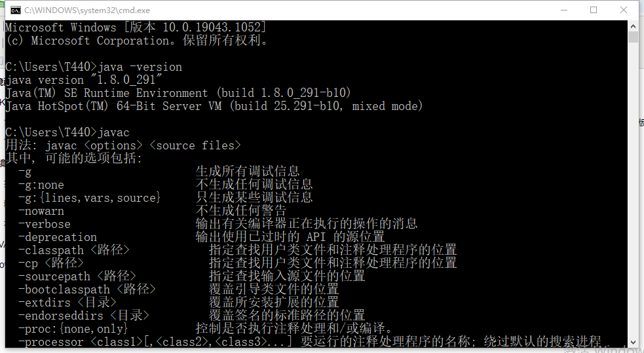Screen dimensions: 644x353
Task: Click the java version "1.8.0_291" output line
Action: coord(85,80)
